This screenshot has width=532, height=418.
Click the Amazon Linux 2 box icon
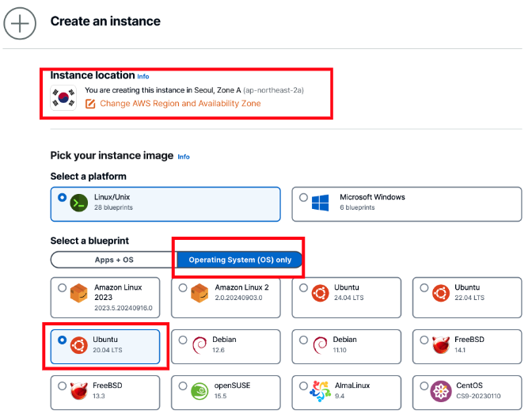(199, 293)
